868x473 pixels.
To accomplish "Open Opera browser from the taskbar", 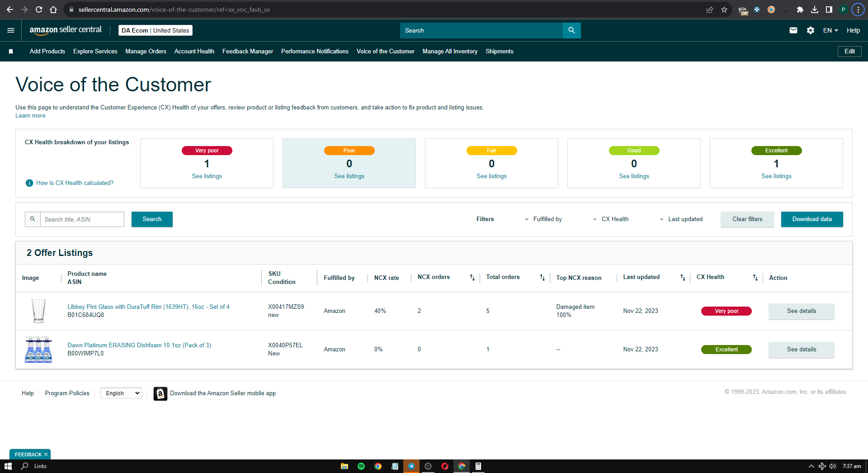I will [x=445, y=466].
